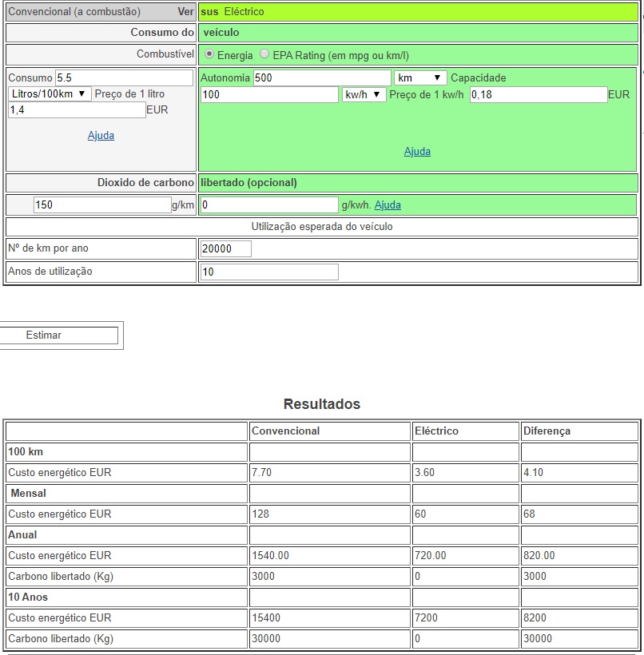Click the Ajuda link beside g/kwh
This screenshot has height=655, width=644.
(x=388, y=205)
